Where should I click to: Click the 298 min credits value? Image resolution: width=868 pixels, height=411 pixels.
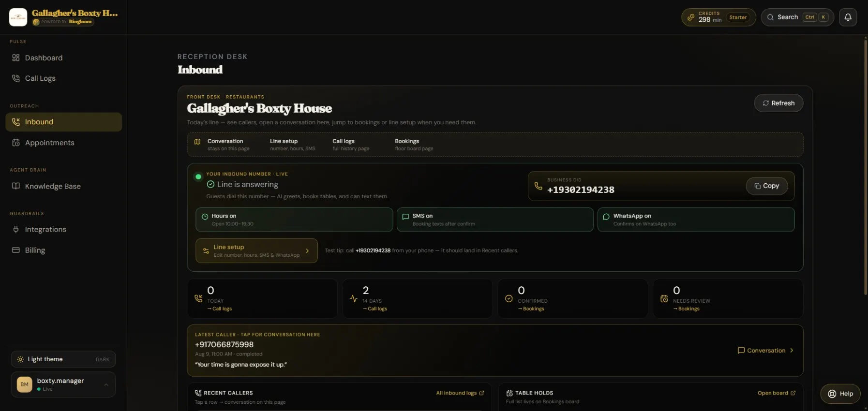tap(710, 20)
